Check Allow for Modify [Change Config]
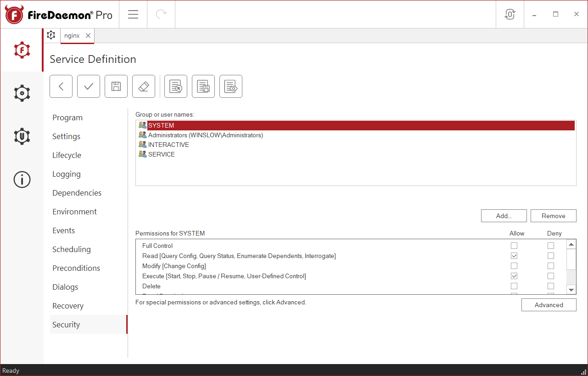Image resolution: width=588 pixels, height=376 pixels. (x=514, y=266)
